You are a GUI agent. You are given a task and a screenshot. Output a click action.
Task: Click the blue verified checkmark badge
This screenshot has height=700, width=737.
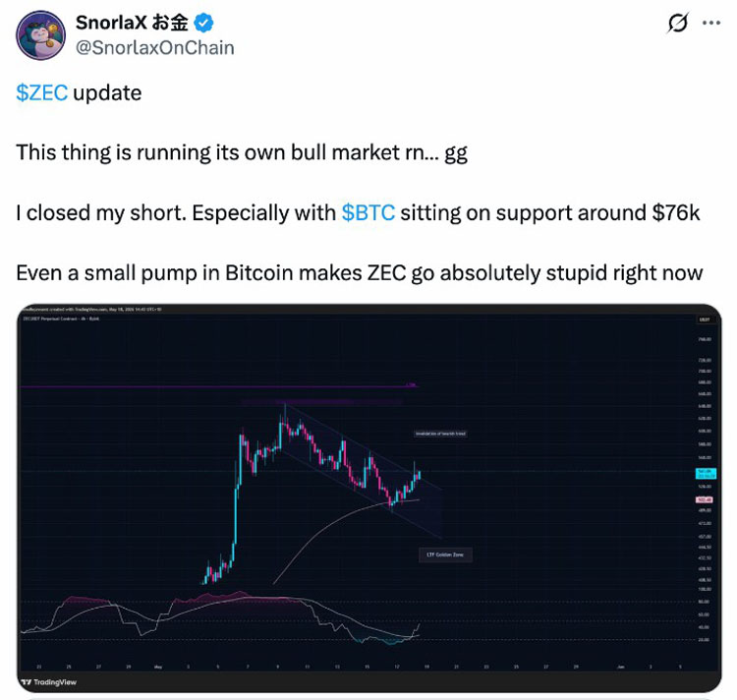tap(203, 23)
